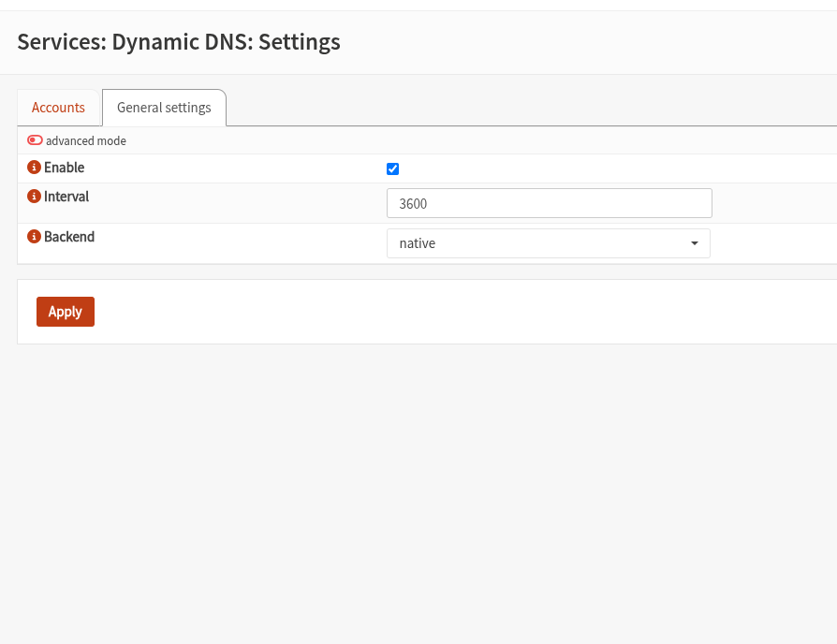Focus the Interval field containing 3600
837x644 pixels.
(550, 203)
